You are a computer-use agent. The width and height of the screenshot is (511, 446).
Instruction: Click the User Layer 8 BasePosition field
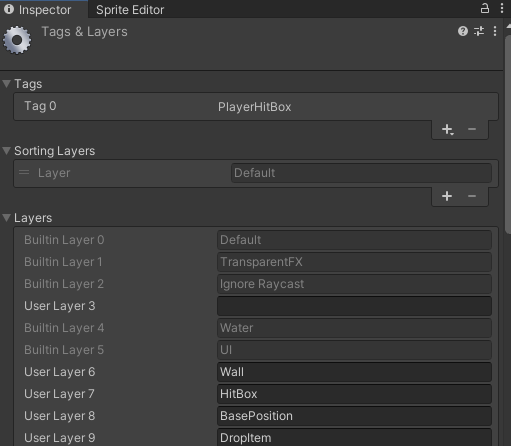(x=354, y=416)
